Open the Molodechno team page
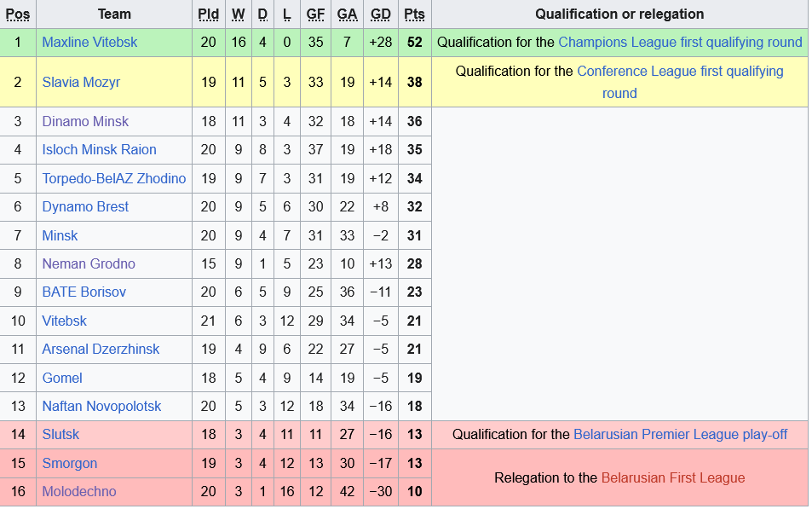Screen dimensions: 812x509 click(78, 491)
